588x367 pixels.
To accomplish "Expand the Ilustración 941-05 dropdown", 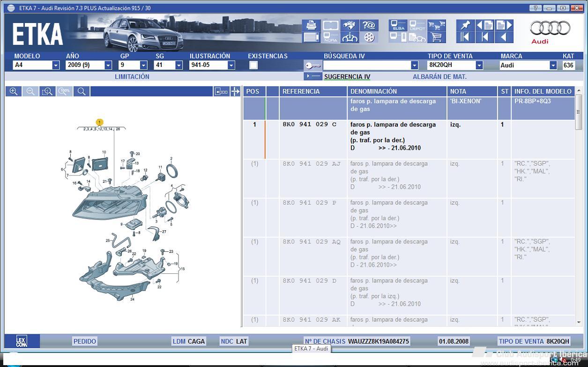I will click(x=231, y=65).
